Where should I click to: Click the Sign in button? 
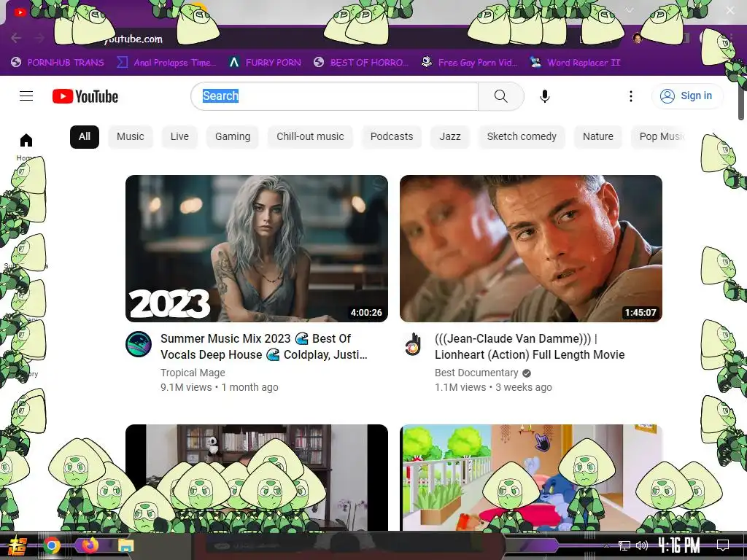pyautogui.click(x=687, y=96)
